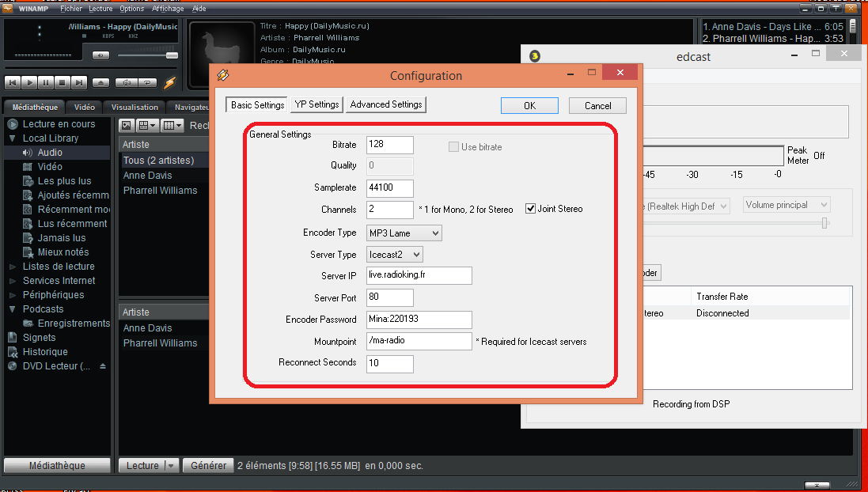Switch to the Advanced Settings tab
This screenshot has width=868, height=492.
pos(386,104)
